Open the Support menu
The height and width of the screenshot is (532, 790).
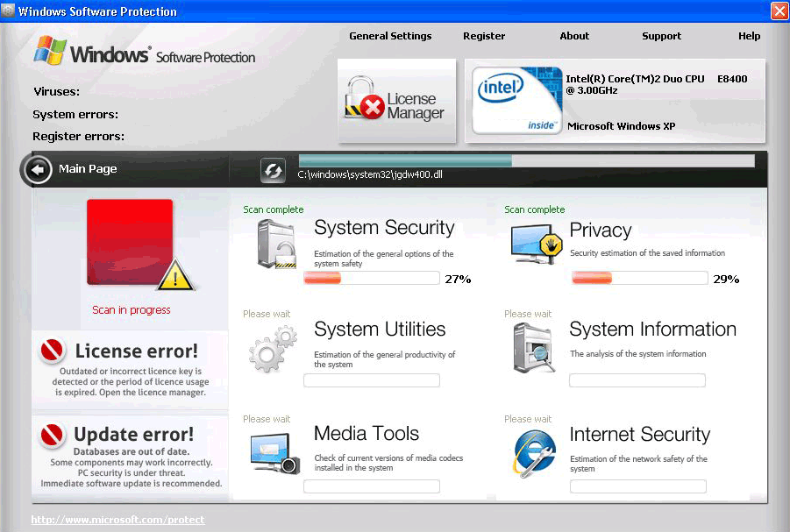point(661,36)
